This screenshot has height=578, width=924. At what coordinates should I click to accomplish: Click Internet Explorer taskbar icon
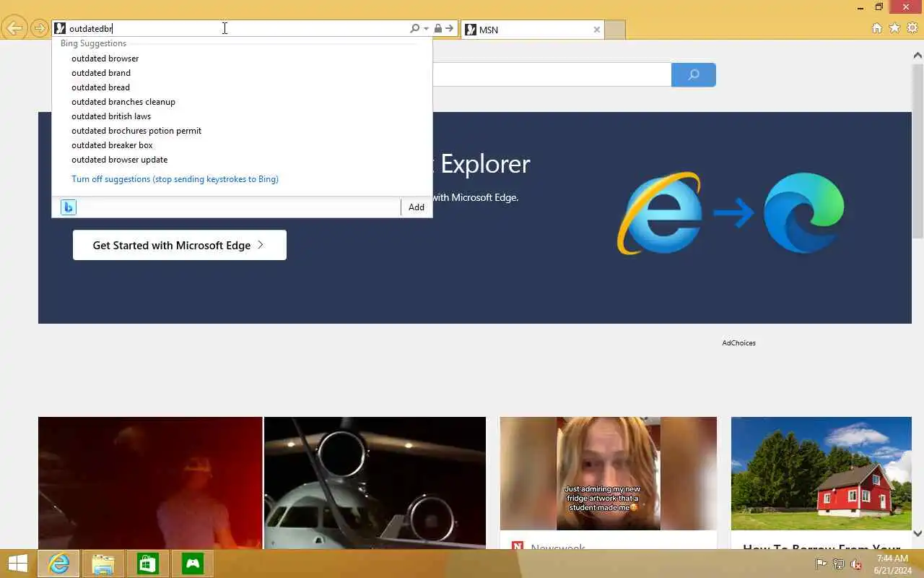point(58,564)
